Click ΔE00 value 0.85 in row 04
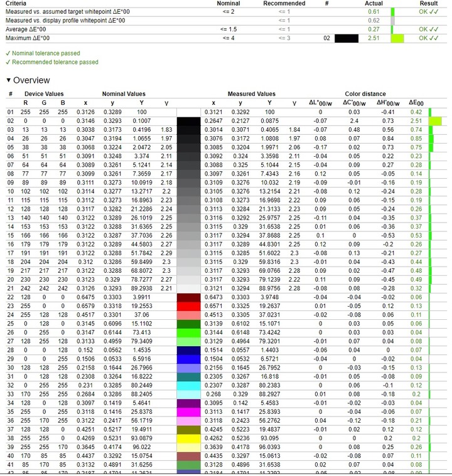This screenshot has width=452, height=476. point(416,139)
